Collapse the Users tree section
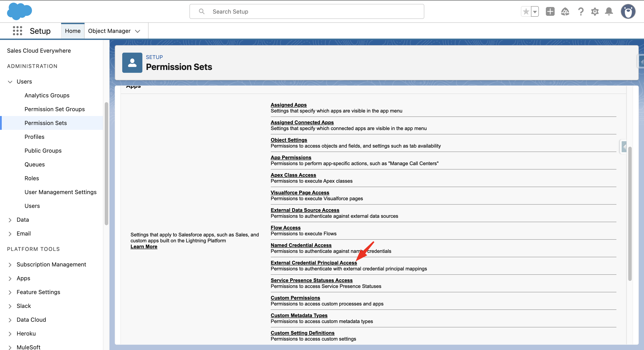644x350 pixels. coord(10,82)
